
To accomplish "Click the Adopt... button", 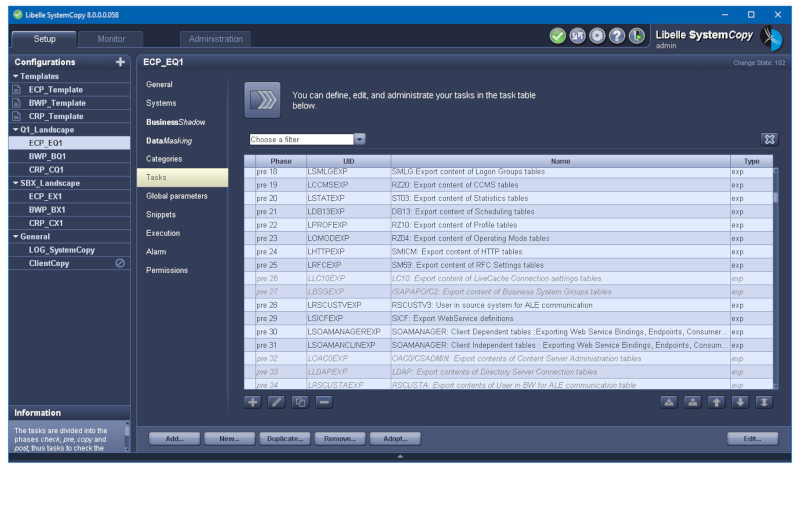I will [395, 438].
